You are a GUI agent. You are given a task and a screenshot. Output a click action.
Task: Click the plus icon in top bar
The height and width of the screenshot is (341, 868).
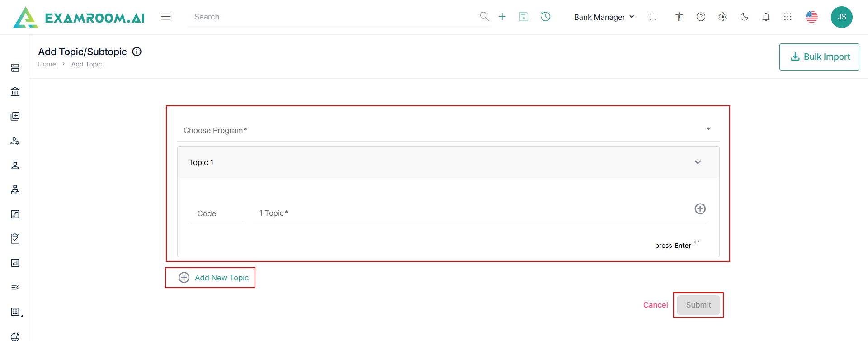pos(502,17)
